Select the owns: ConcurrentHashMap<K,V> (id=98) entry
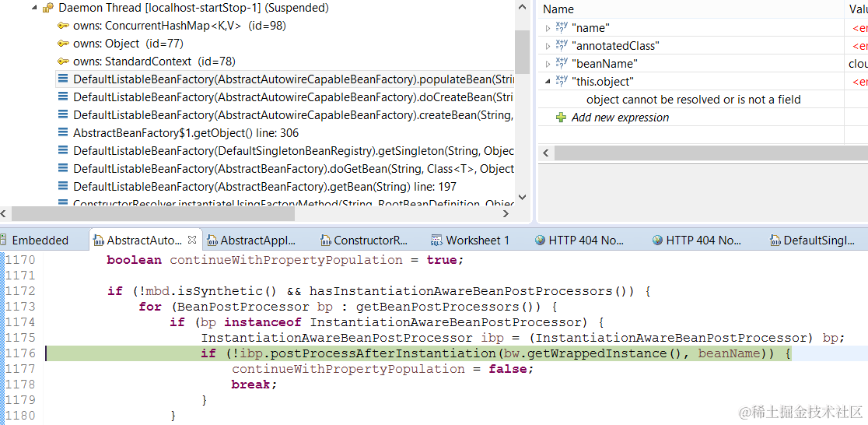 (180, 26)
